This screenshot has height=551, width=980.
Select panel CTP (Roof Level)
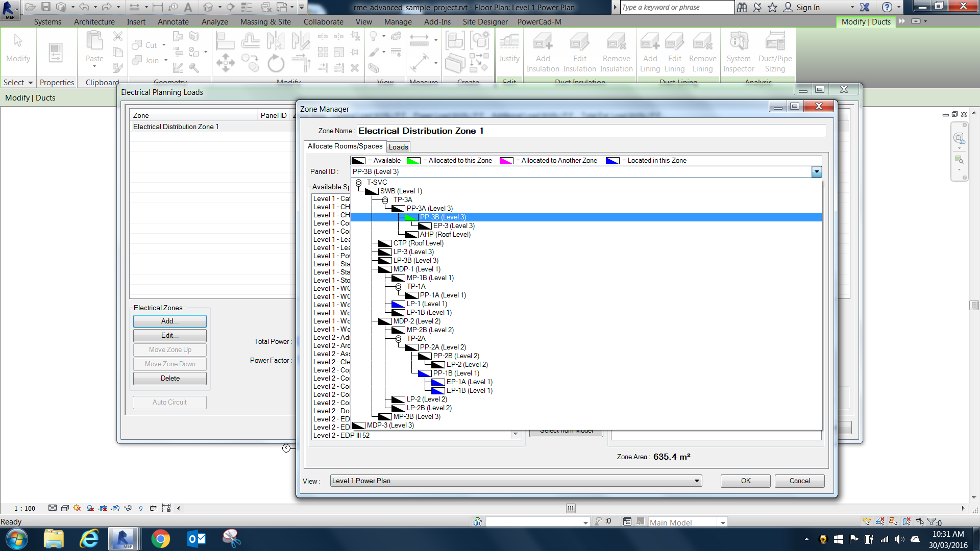(418, 243)
